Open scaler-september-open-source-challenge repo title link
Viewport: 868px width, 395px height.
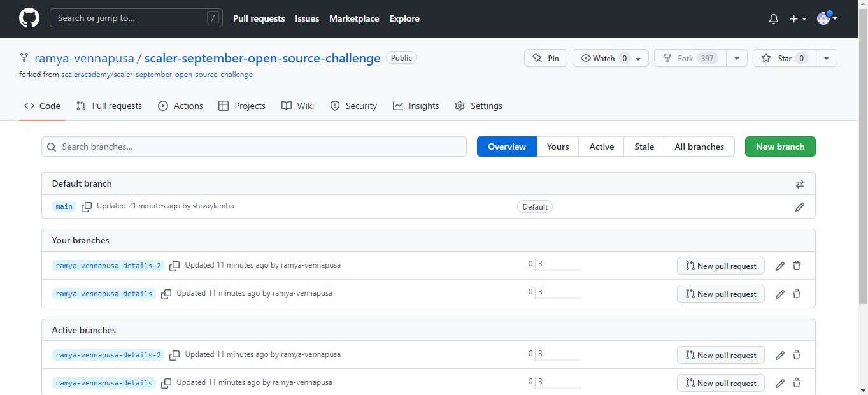[x=262, y=58]
